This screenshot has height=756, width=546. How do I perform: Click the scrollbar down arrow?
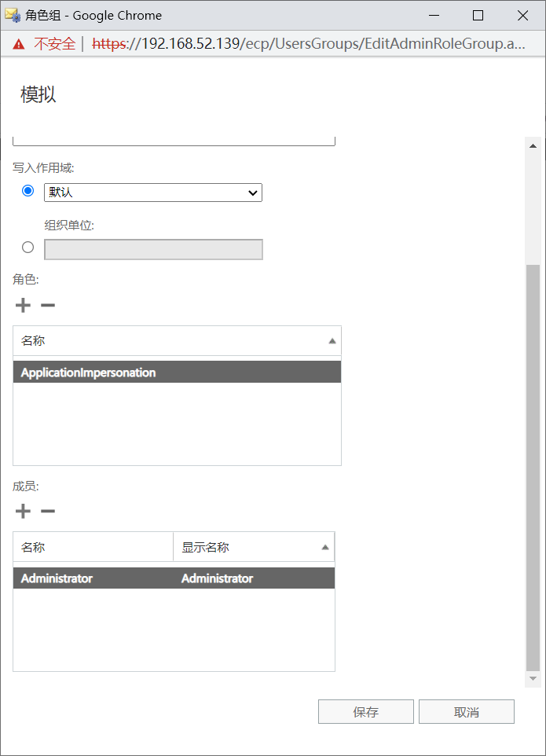coord(533,677)
